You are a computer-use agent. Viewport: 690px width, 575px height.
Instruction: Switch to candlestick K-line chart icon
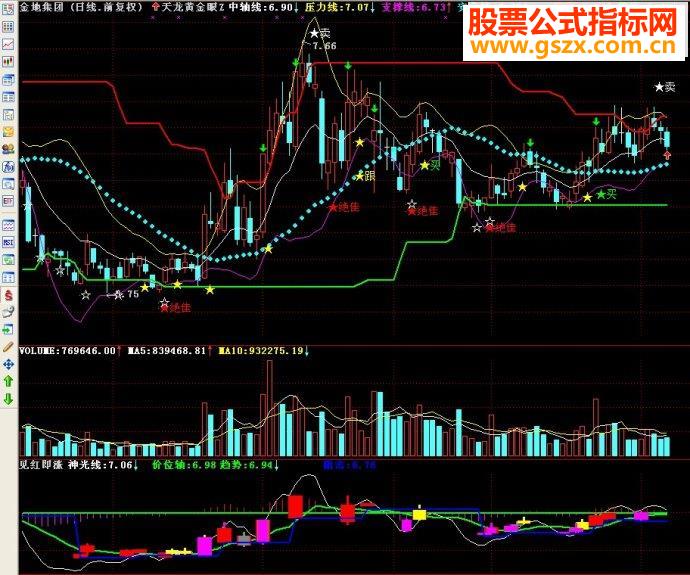8,62
